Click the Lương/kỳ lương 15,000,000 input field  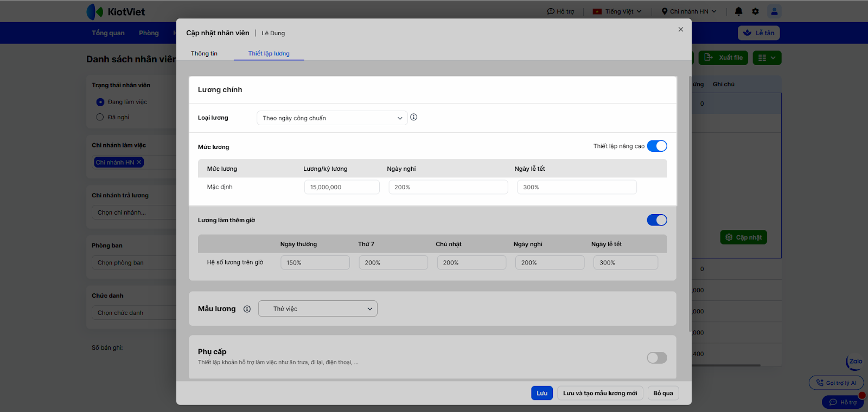click(341, 188)
